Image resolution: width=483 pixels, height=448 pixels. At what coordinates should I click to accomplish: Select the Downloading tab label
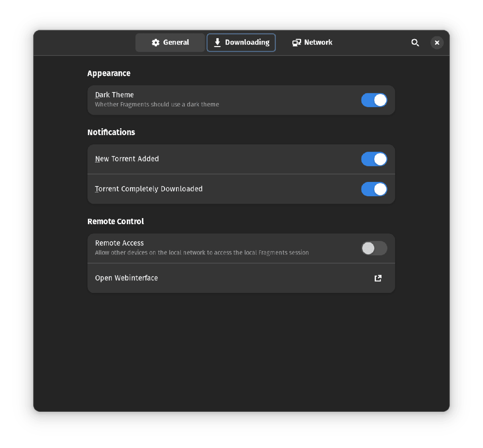pyautogui.click(x=247, y=42)
